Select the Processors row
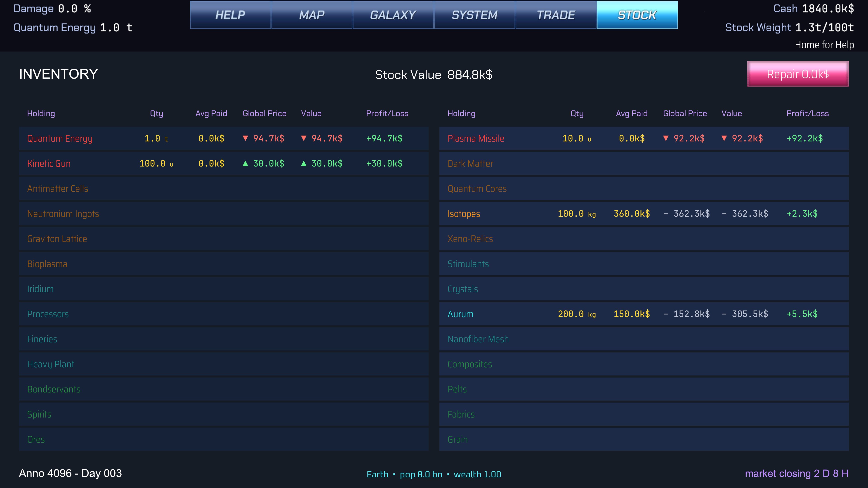The image size is (868, 488). [224, 314]
